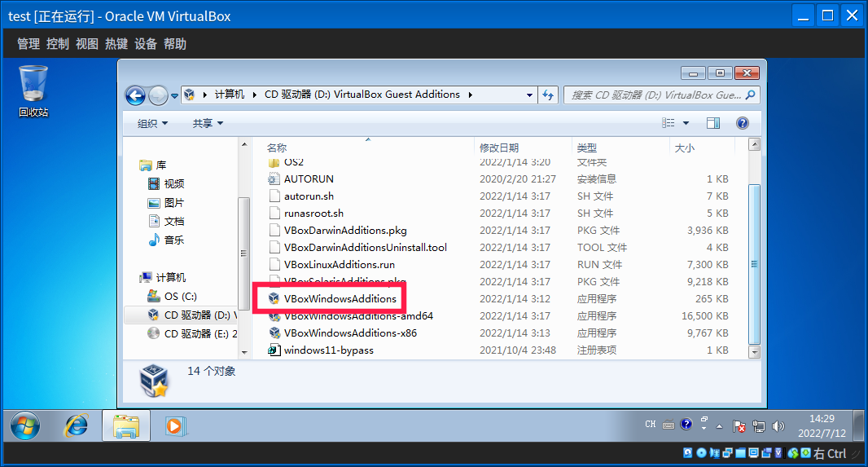Sort files by the 修改日期 column header

point(499,148)
